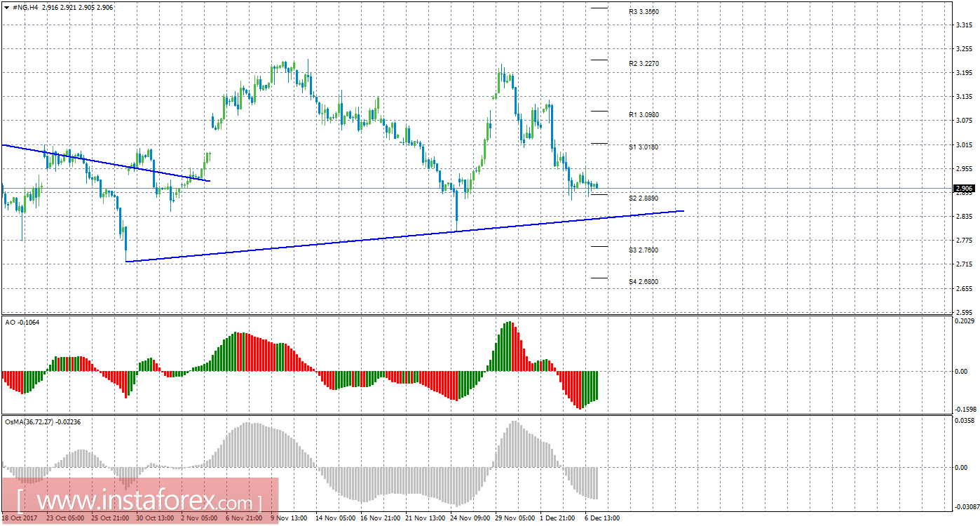Select the ascending blue support trendline

point(404,236)
